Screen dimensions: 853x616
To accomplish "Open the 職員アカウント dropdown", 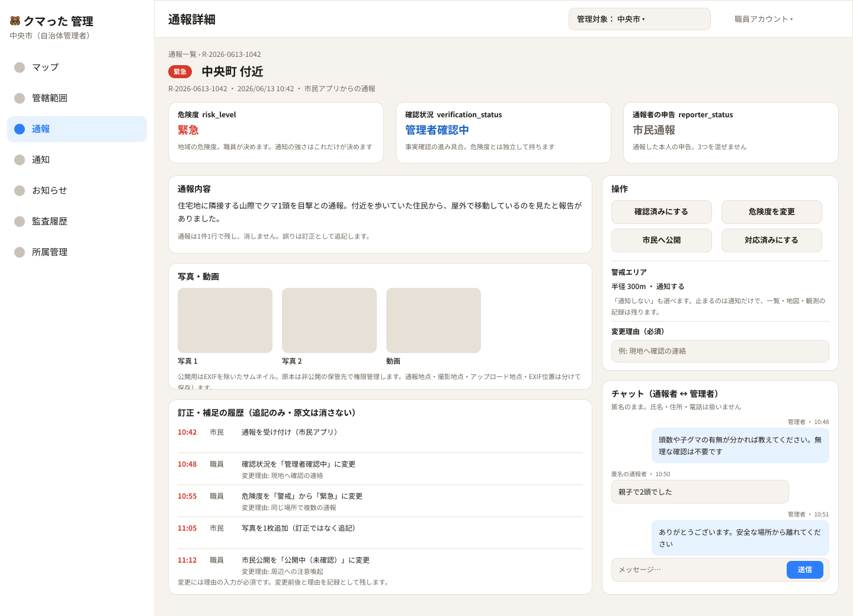I will [764, 19].
